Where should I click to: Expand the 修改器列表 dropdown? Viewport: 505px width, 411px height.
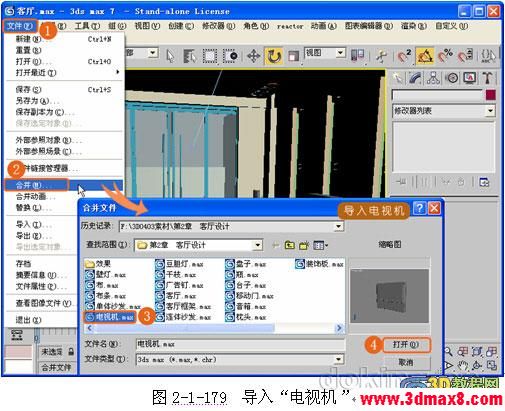point(490,111)
